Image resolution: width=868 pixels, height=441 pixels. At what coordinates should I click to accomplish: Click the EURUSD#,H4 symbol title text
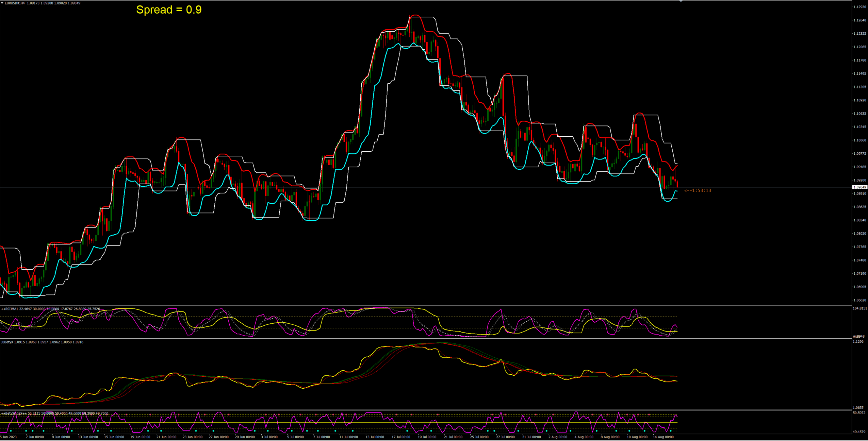click(15, 3)
